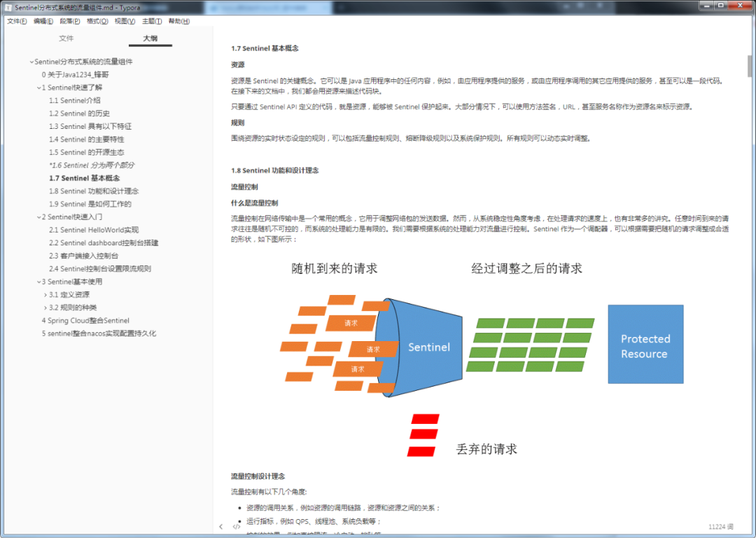
Task: Click the 规则 subheading in document
Action: [238, 123]
